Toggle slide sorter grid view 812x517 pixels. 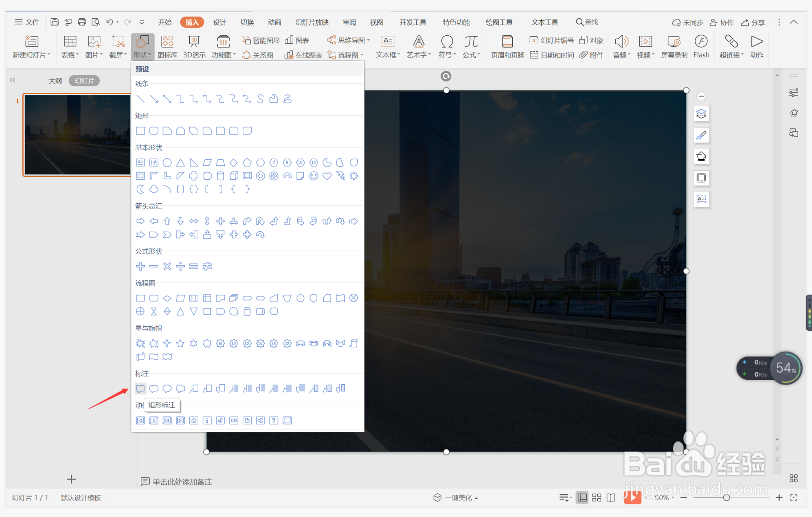tap(597, 497)
